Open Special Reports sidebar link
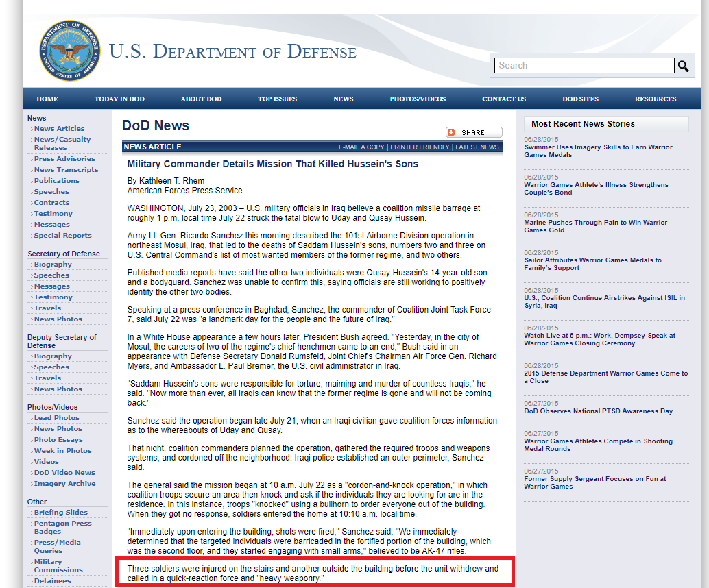 63,236
